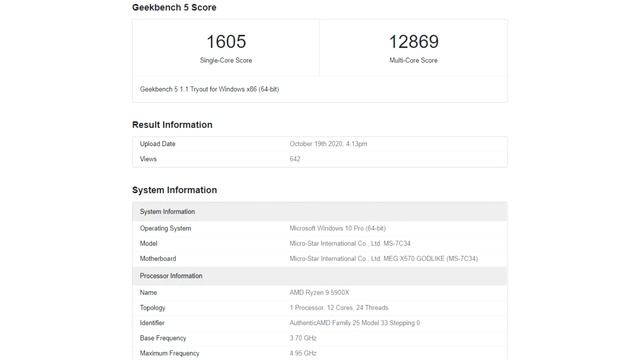Select the Maximum Frequency label

[x=169, y=353]
